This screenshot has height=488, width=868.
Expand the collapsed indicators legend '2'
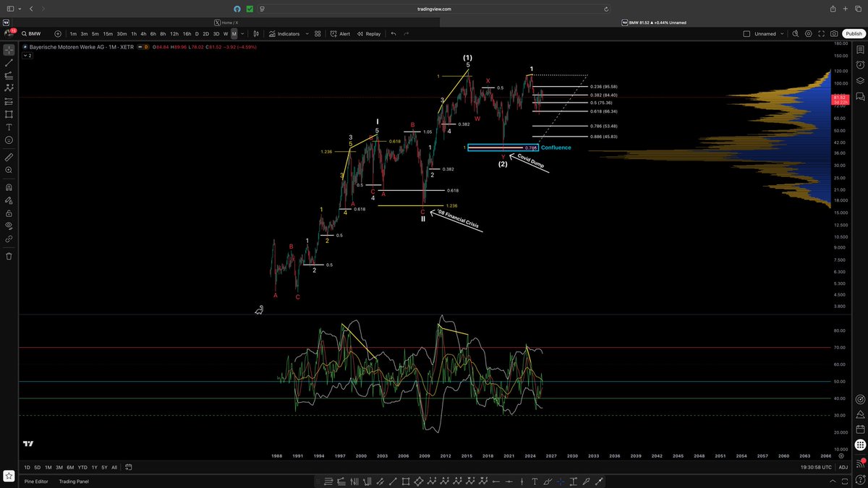click(27, 55)
